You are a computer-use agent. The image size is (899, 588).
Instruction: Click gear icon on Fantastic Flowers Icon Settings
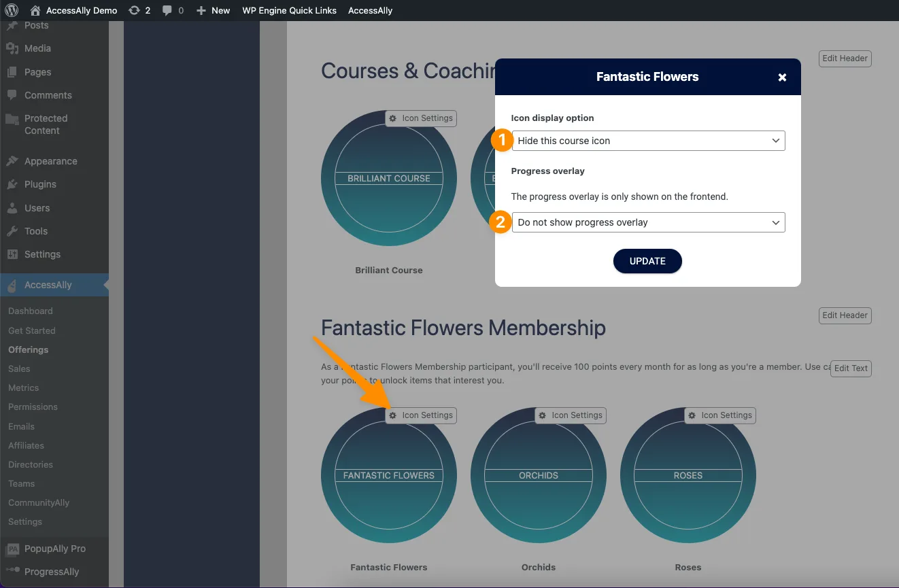[393, 415]
